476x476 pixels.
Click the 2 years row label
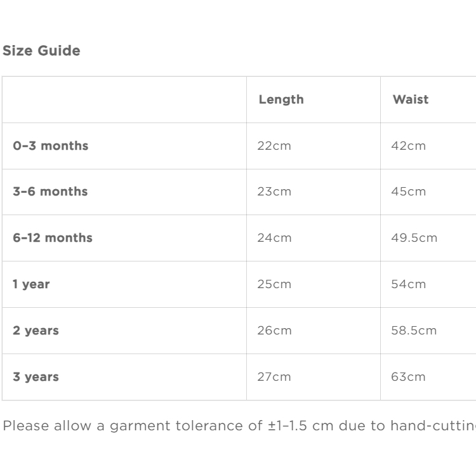point(36,331)
